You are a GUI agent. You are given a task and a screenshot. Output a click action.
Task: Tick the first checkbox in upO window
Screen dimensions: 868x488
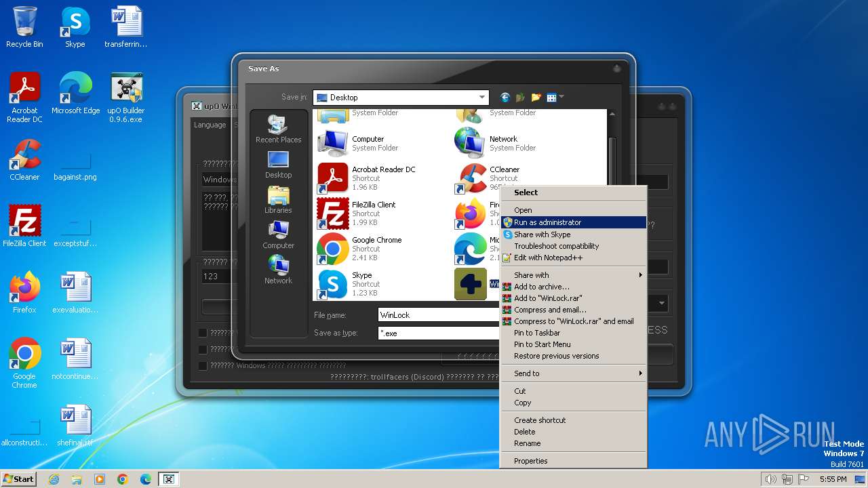pyautogui.click(x=203, y=333)
